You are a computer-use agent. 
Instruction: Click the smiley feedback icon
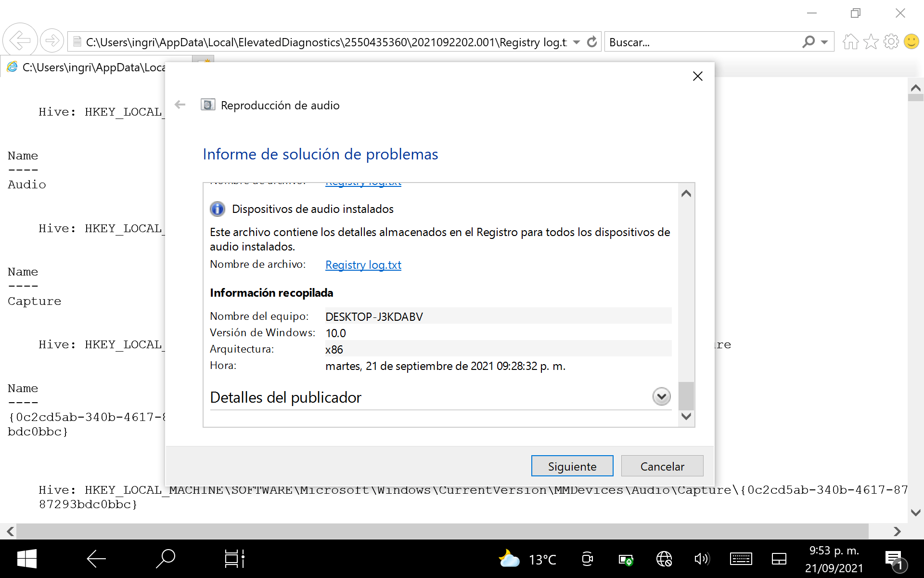[911, 42]
